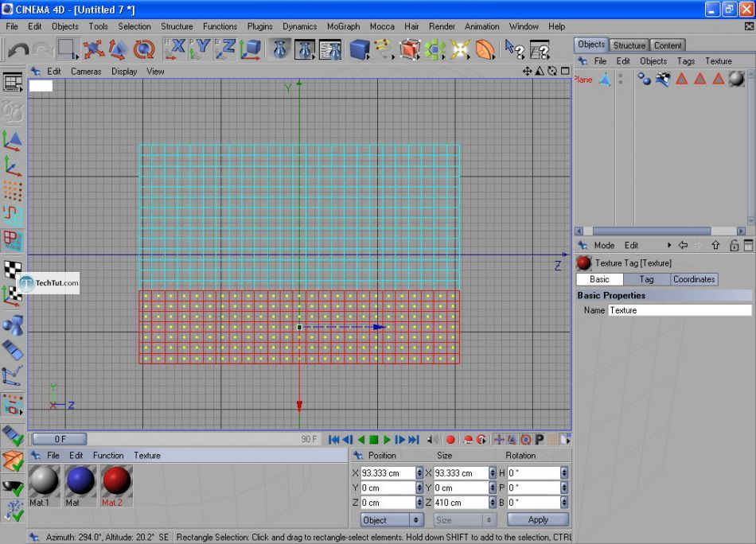The width and height of the screenshot is (756, 544).
Task: Open the Array modeling objects icon
Action: 435,49
